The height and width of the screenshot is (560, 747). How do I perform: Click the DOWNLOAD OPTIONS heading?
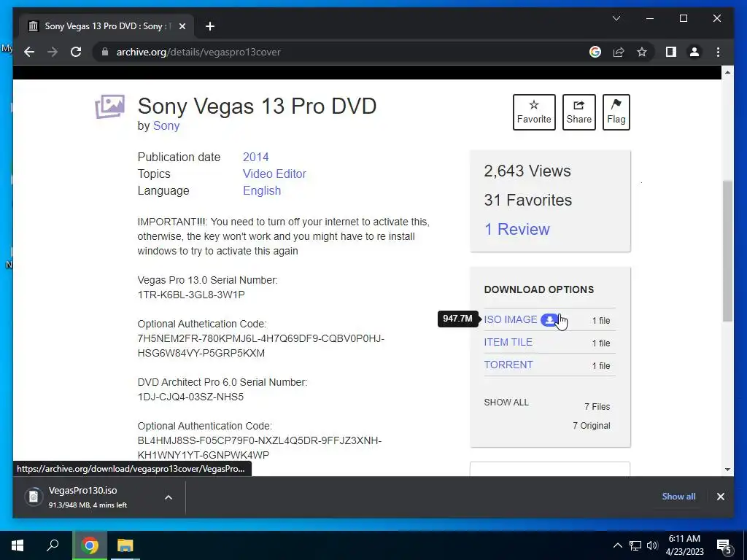539,289
